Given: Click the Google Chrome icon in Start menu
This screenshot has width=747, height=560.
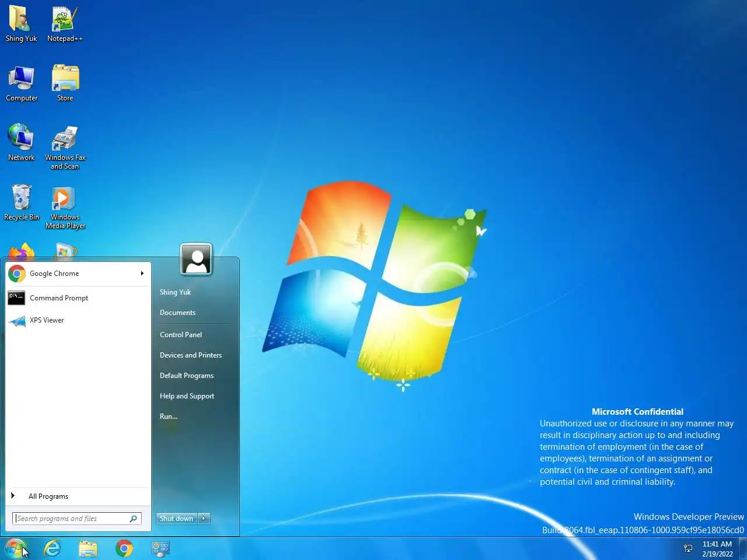Looking at the screenshot, I should click(17, 274).
